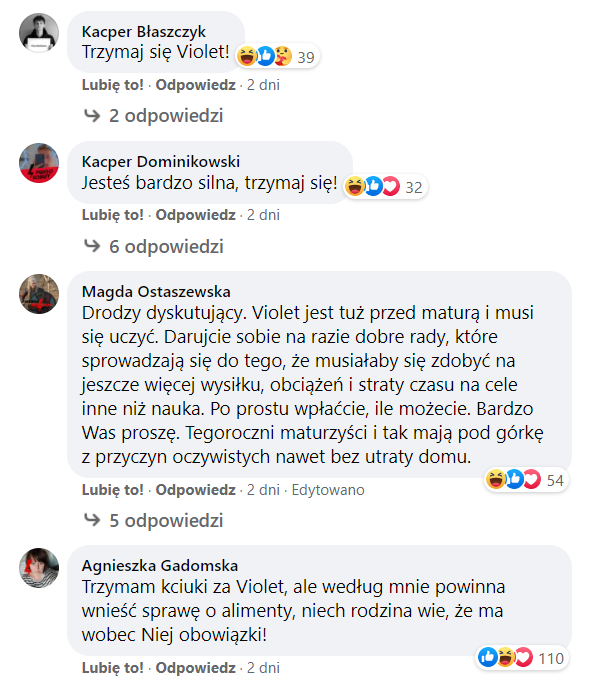Open Agnieszka Gadomska's name link
The height and width of the screenshot is (686, 602).
(x=160, y=565)
